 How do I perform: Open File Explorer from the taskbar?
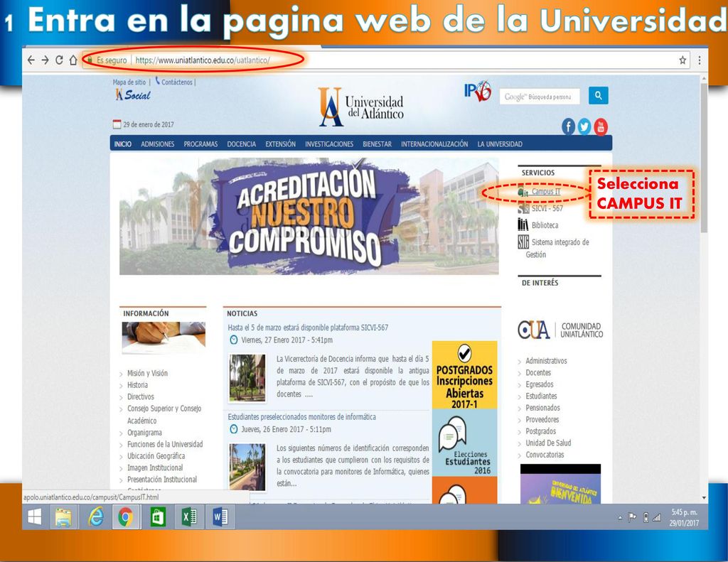tap(63, 517)
